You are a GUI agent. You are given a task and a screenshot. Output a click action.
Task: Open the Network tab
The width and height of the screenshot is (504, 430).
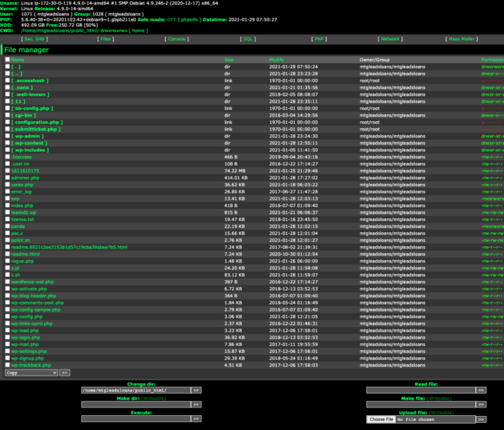[x=390, y=39]
